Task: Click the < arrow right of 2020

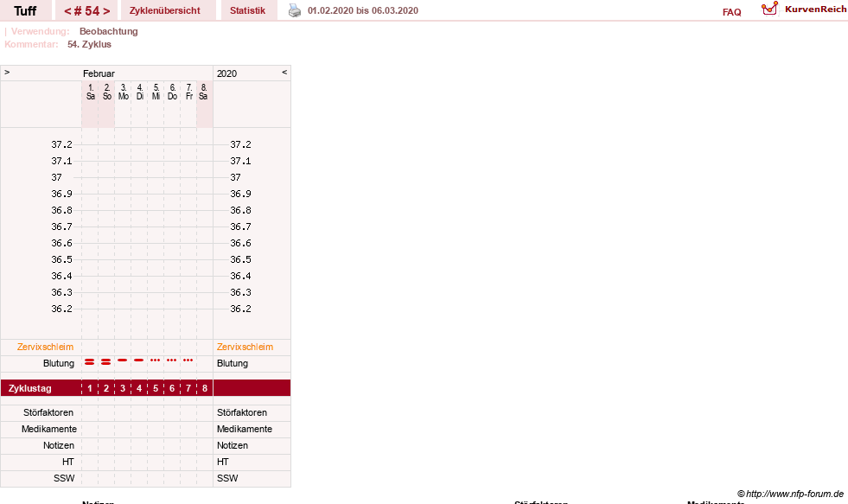Action: tap(284, 72)
